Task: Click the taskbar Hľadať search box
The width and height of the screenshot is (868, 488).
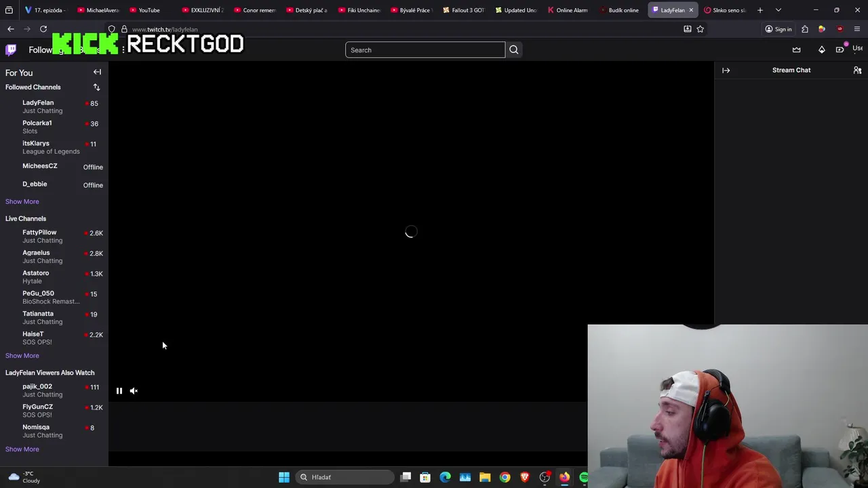Action: click(344, 477)
